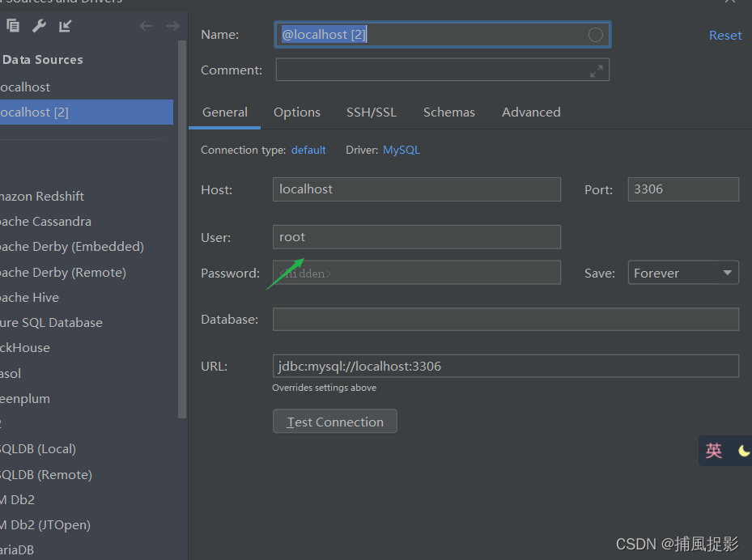Open the Advanced tab
752x560 pixels.
(531, 112)
